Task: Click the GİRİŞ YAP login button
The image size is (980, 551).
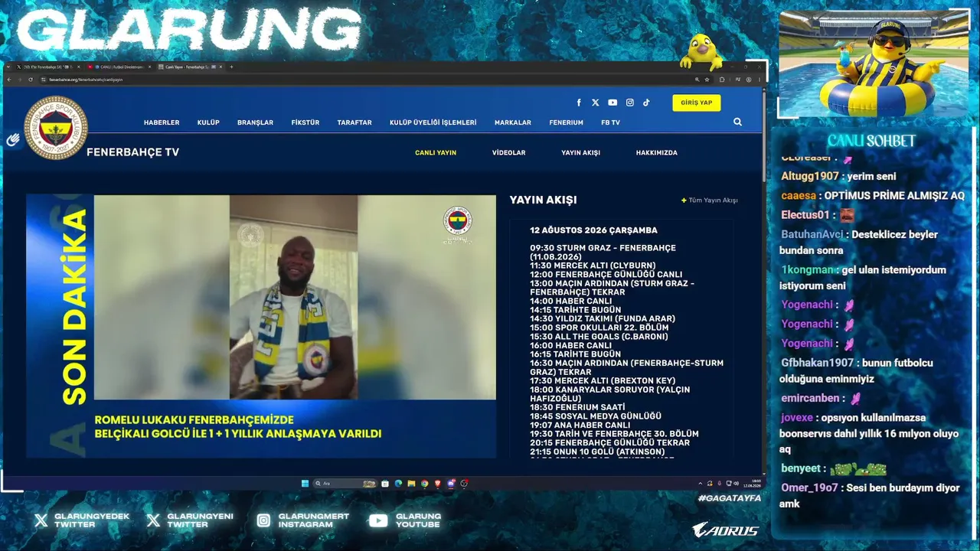Action: (697, 103)
